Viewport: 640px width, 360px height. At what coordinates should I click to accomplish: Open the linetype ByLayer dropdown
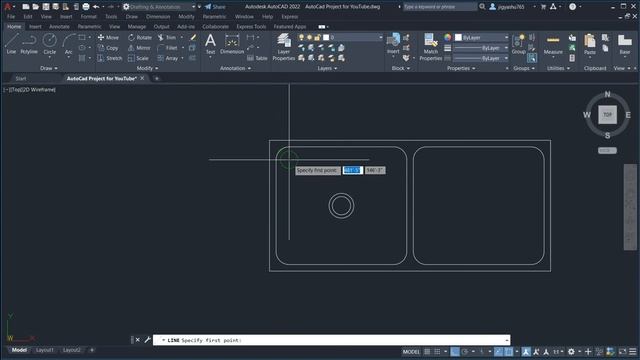point(482,58)
